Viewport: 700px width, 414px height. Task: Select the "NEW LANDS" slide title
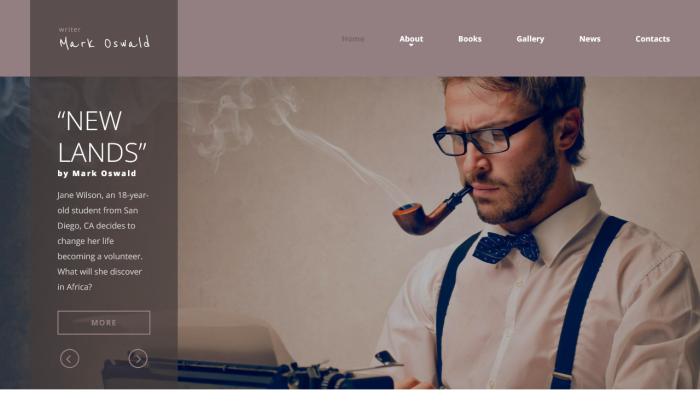[x=102, y=136]
